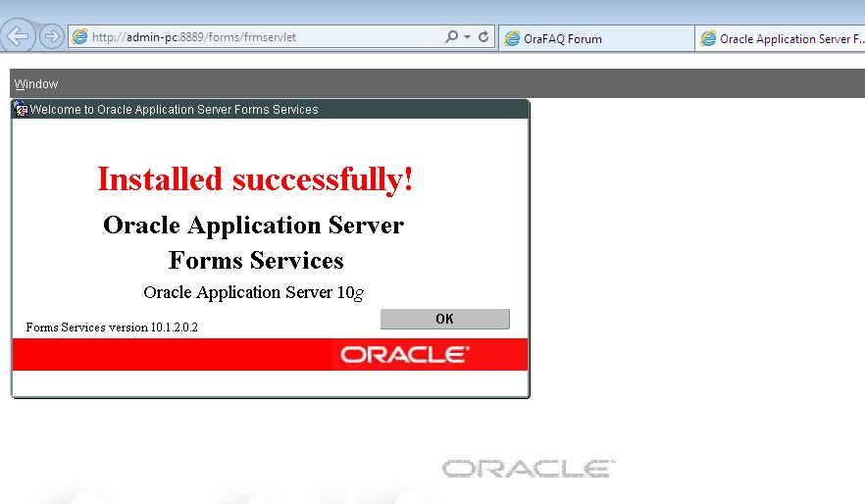
Task: Click the browser Forward arrow button
Action: click(x=51, y=37)
